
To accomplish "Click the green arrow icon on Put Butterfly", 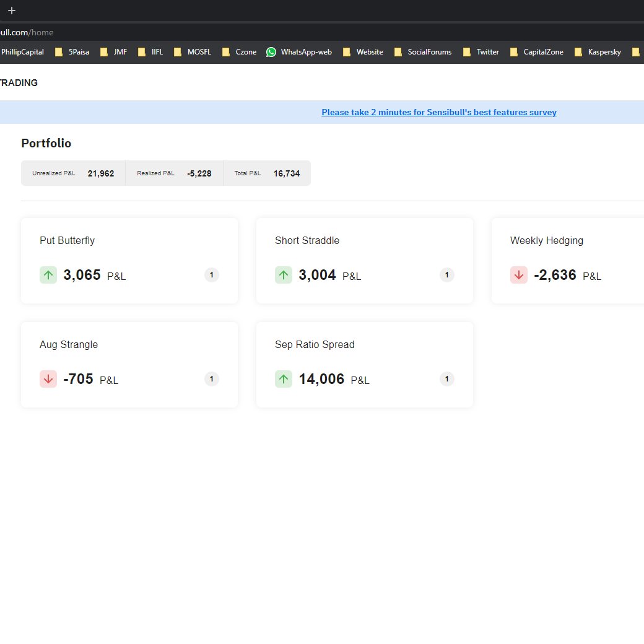I will [48, 275].
